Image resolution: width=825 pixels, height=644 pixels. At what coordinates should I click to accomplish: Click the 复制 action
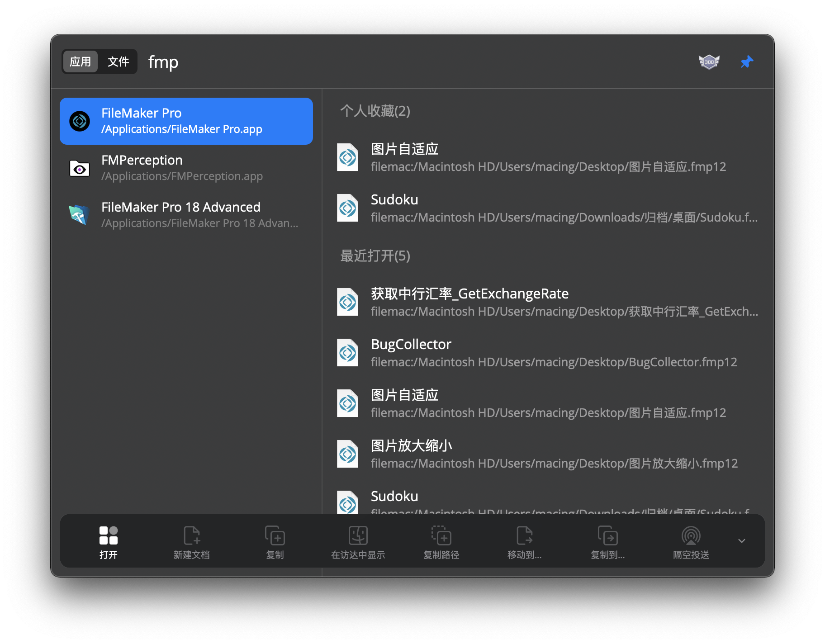coord(275,542)
